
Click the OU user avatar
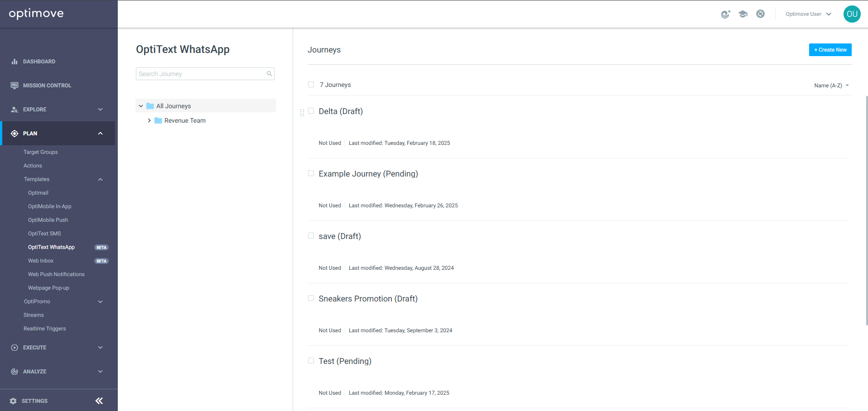point(852,14)
